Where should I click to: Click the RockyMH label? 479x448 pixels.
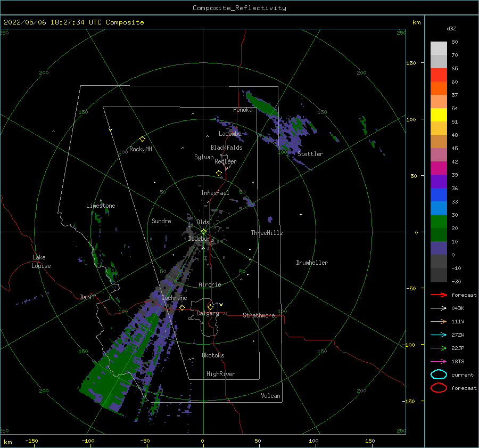(141, 149)
